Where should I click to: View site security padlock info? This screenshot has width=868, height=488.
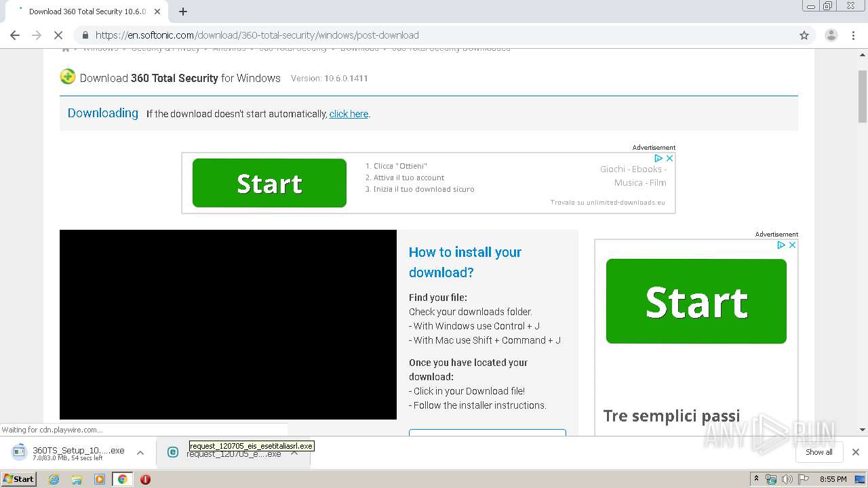(85, 35)
